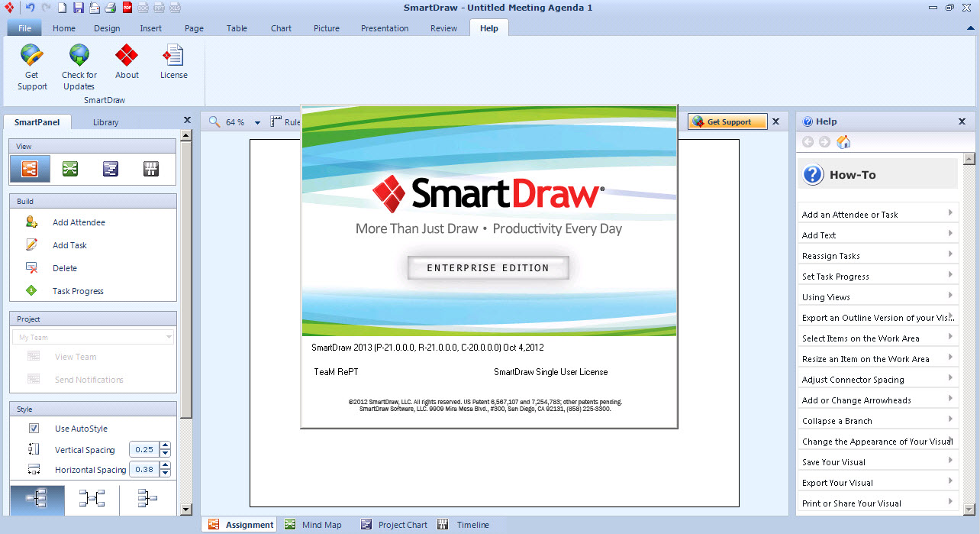
Task: Click Add Attendee in Build section
Action: [79, 222]
